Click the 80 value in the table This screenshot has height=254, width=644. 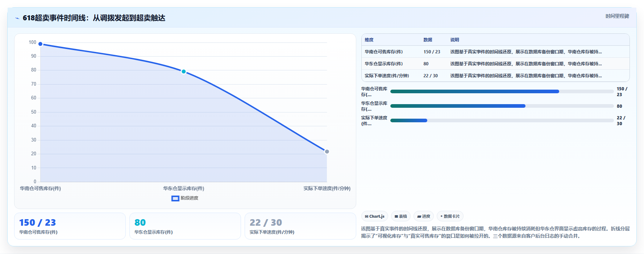(426, 64)
